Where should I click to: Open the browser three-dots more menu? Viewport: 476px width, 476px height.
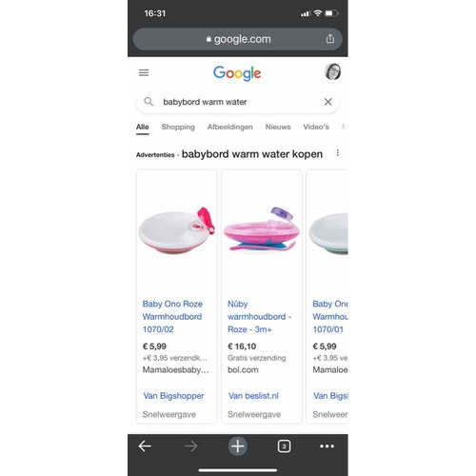327,446
